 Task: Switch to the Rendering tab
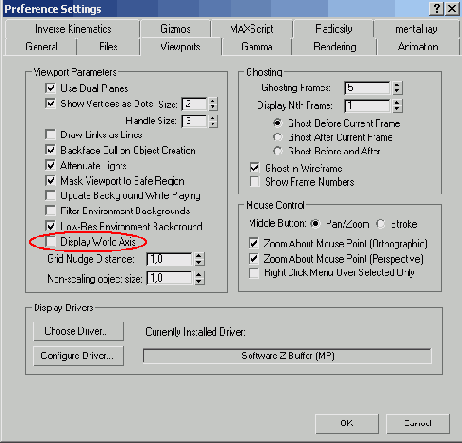click(334, 47)
